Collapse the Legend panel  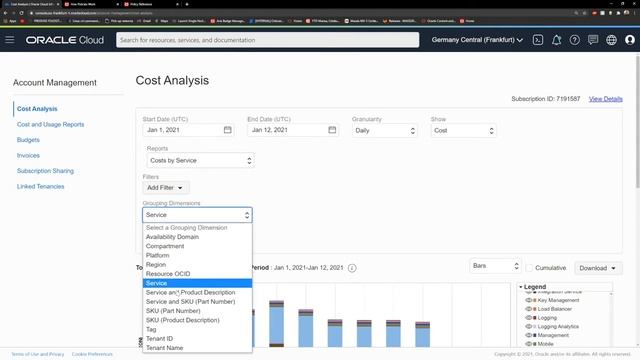pyautogui.click(x=521, y=287)
